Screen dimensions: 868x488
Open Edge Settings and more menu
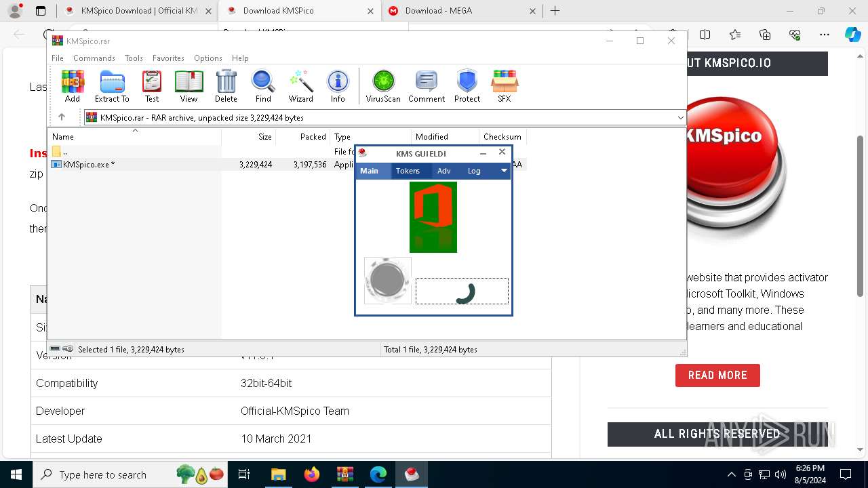click(825, 35)
